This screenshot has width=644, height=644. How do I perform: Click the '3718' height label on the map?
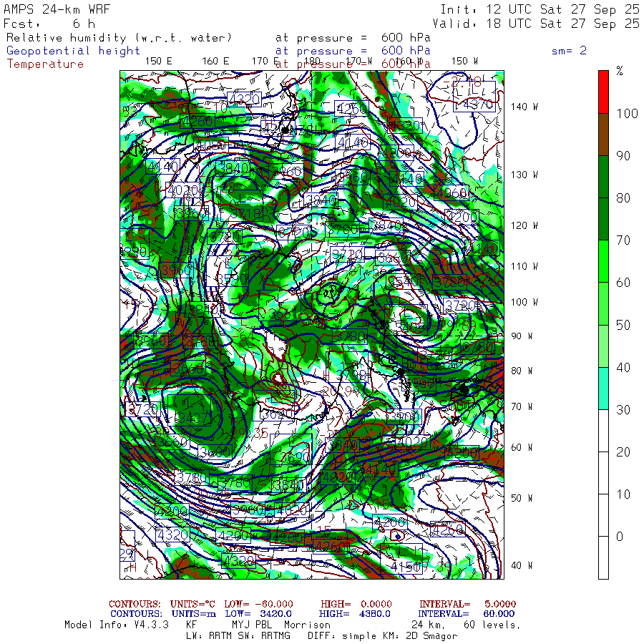[x=245, y=213]
